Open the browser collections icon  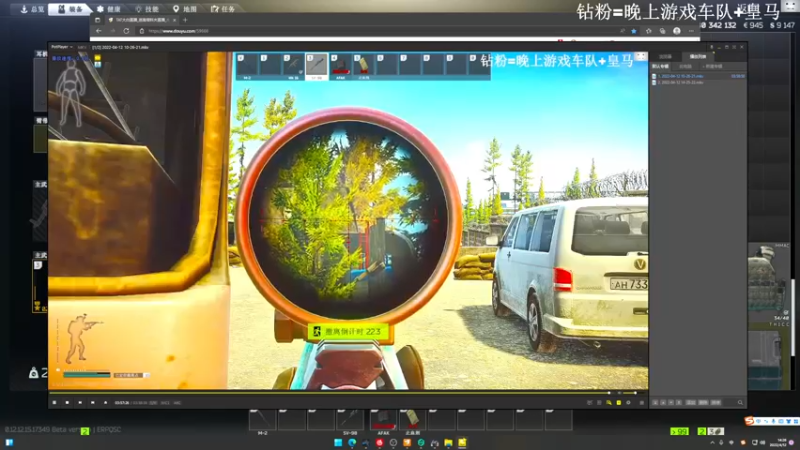pos(662,31)
